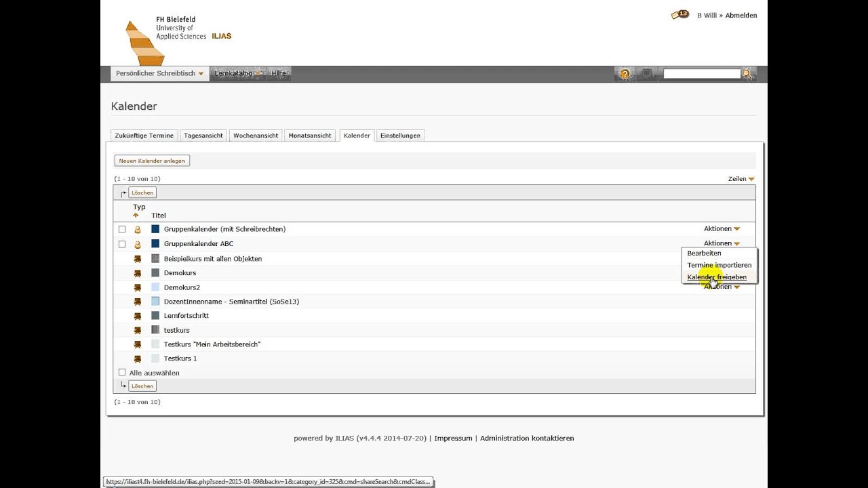Click course icon in testkurs row

point(138,330)
